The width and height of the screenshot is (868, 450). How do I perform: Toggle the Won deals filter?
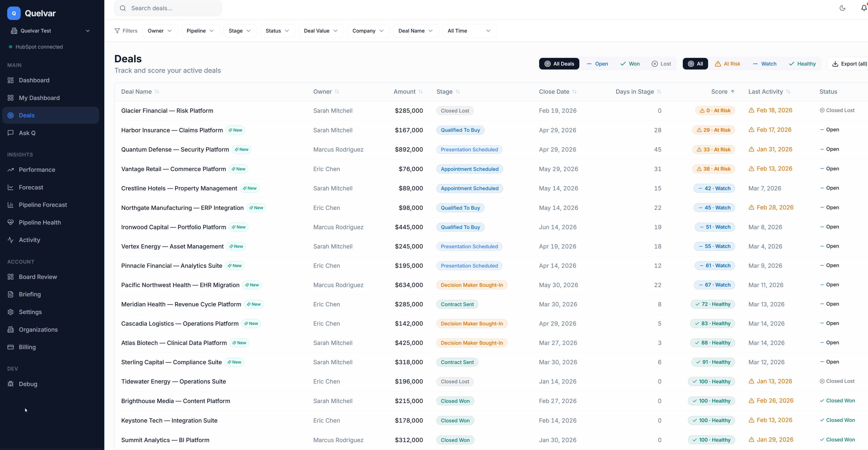click(x=630, y=64)
